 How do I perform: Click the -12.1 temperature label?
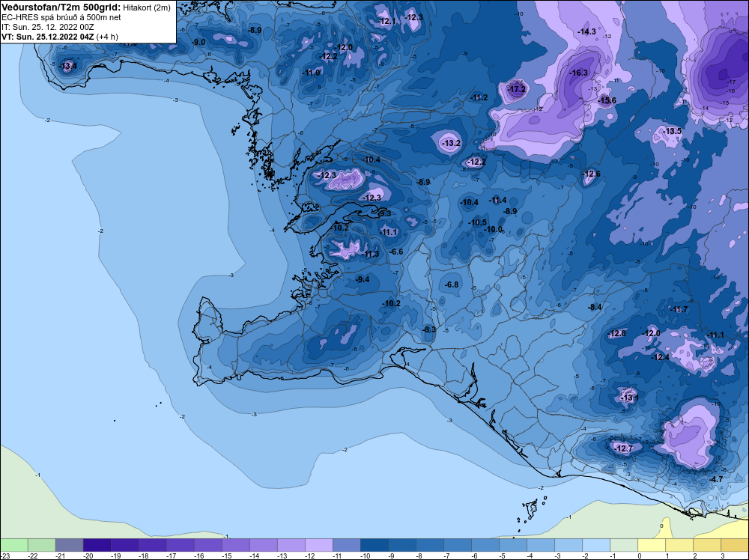(x=386, y=21)
